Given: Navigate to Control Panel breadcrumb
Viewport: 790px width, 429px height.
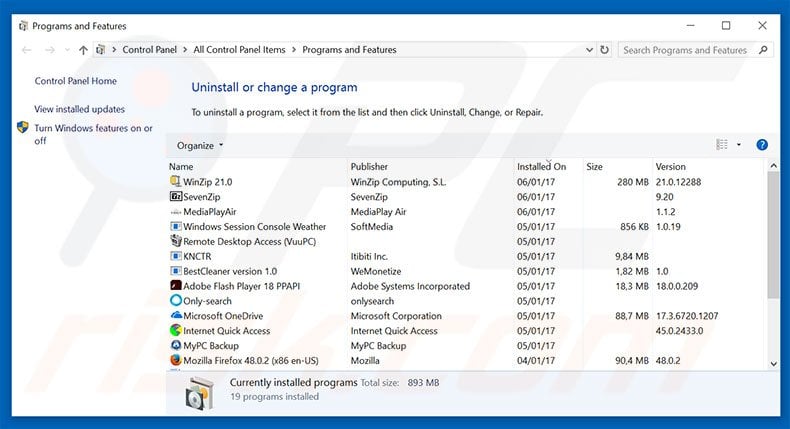Looking at the screenshot, I should click(x=150, y=50).
